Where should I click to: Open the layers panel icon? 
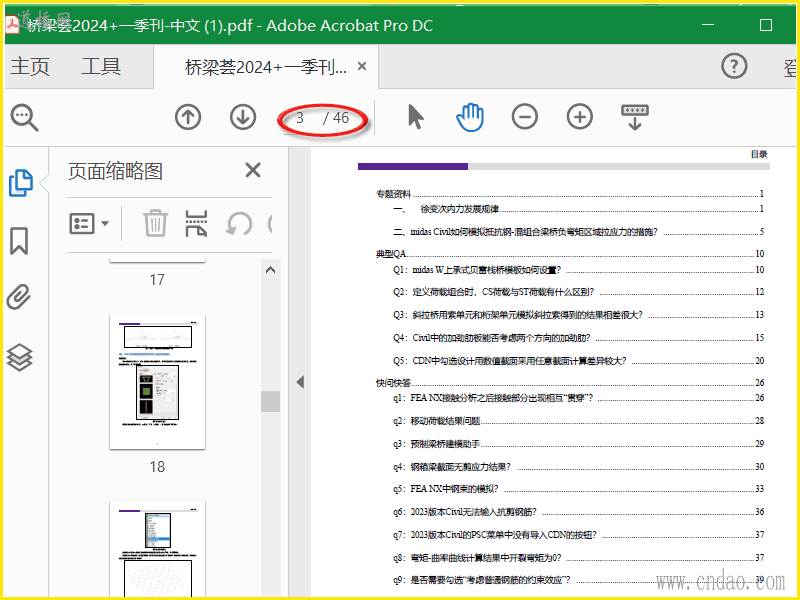(x=19, y=357)
